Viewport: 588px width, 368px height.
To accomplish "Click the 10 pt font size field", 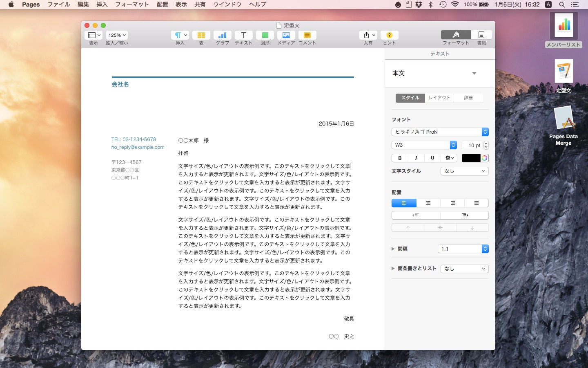I will point(472,145).
